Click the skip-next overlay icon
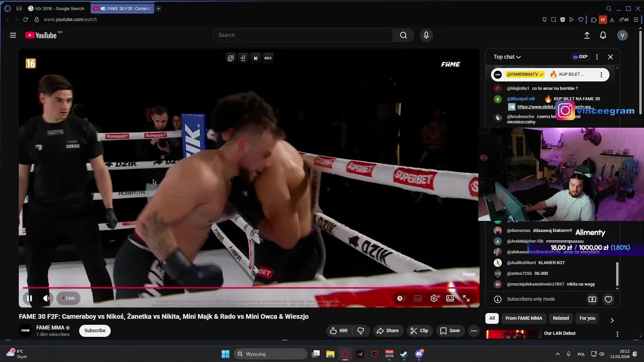 256,58
